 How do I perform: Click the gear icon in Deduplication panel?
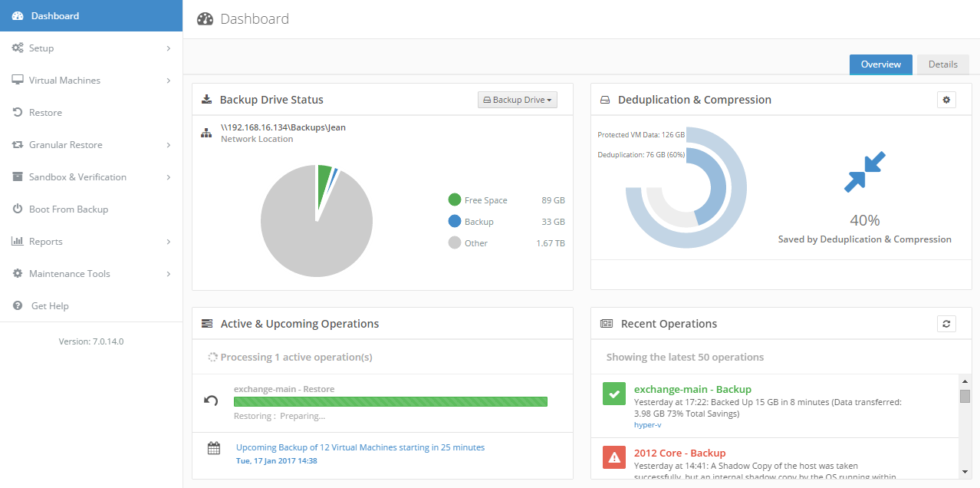(x=946, y=100)
